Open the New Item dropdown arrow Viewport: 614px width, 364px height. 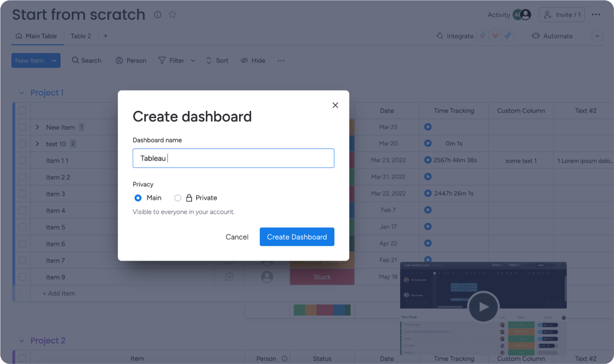point(54,60)
